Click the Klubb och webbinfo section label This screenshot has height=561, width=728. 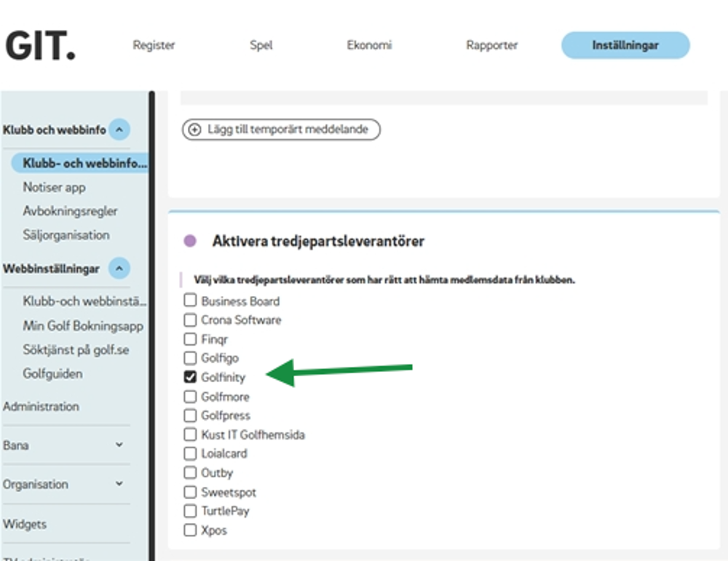55,130
